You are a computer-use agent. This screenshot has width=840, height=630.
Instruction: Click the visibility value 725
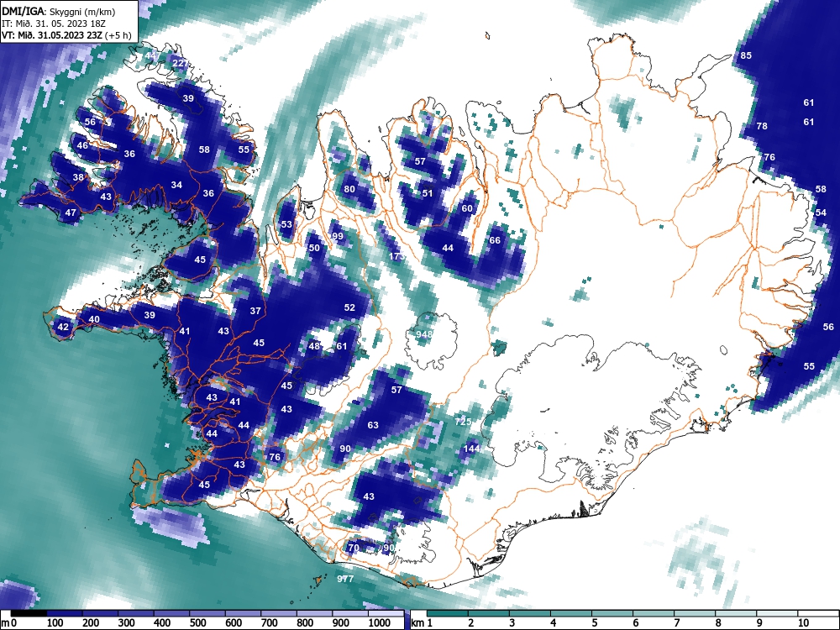[463, 422]
